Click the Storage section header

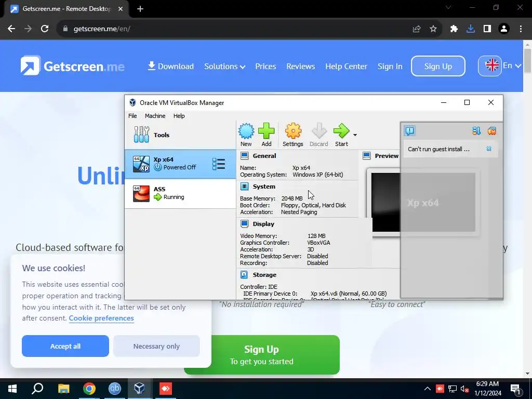click(264, 274)
